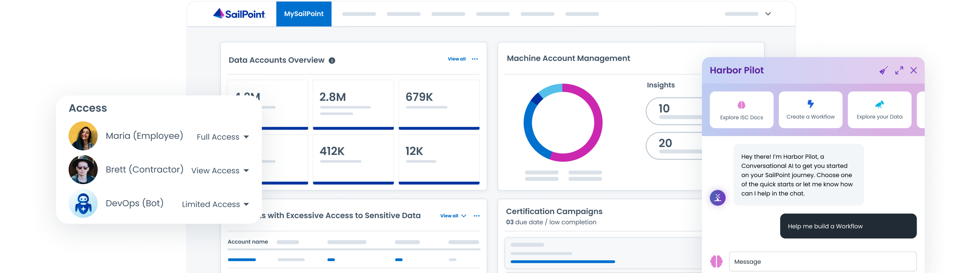
Task: Open the MySailPoint tab
Action: 304,14
